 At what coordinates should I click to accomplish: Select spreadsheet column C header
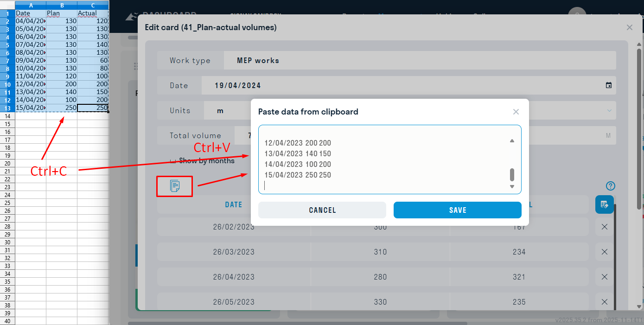coord(93,5)
